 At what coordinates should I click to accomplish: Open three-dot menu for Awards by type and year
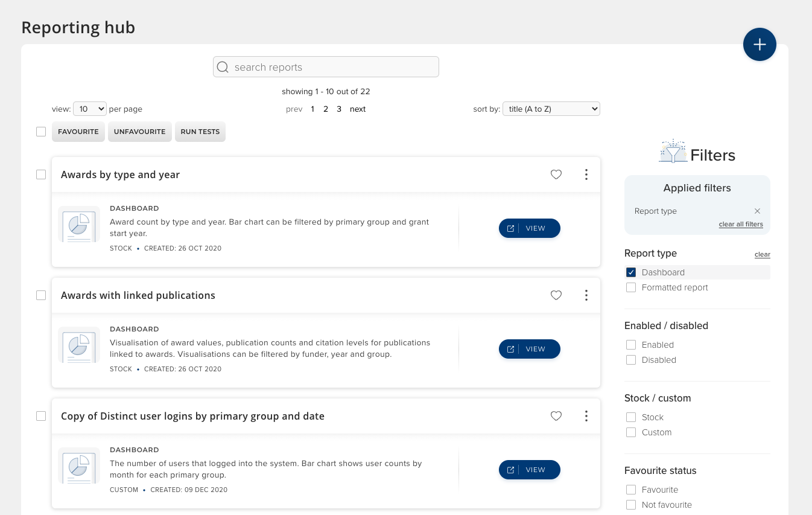click(586, 174)
